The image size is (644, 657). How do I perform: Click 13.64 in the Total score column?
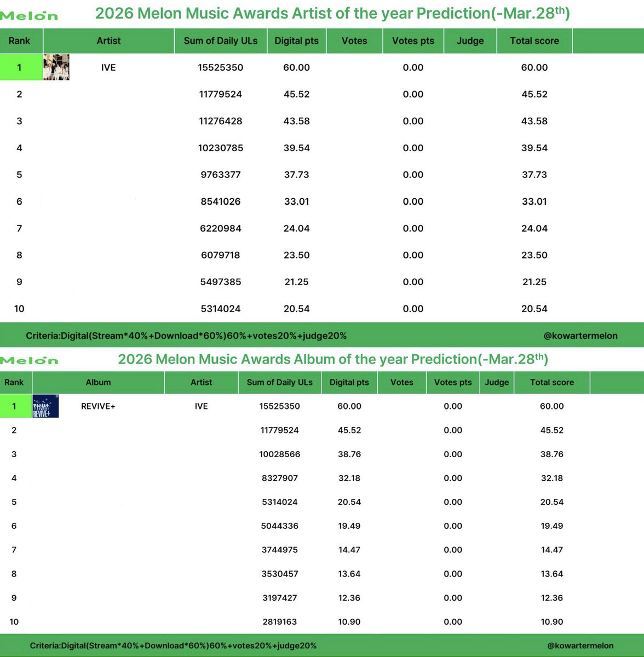[x=552, y=574]
